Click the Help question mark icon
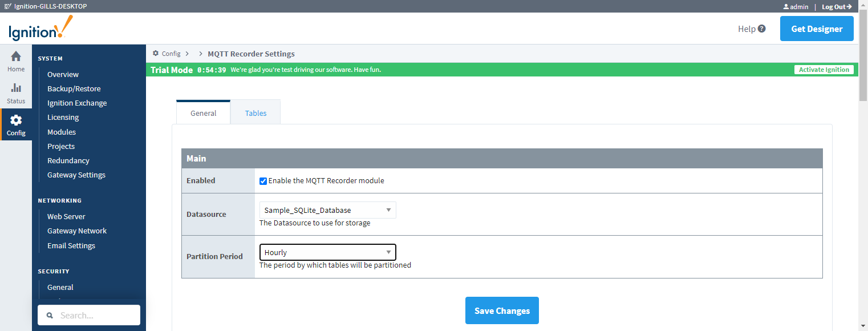This screenshot has height=331, width=868. tap(761, 29)
